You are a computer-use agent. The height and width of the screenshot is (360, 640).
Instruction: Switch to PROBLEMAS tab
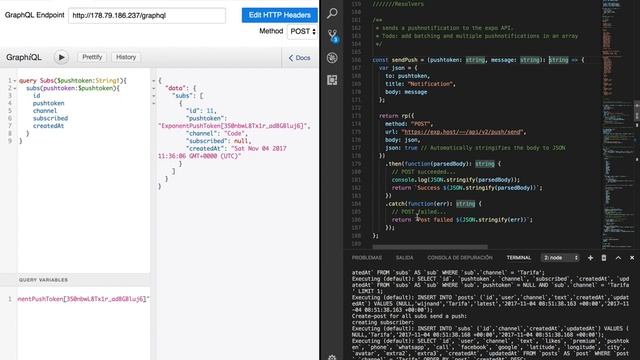coord(367,258)
